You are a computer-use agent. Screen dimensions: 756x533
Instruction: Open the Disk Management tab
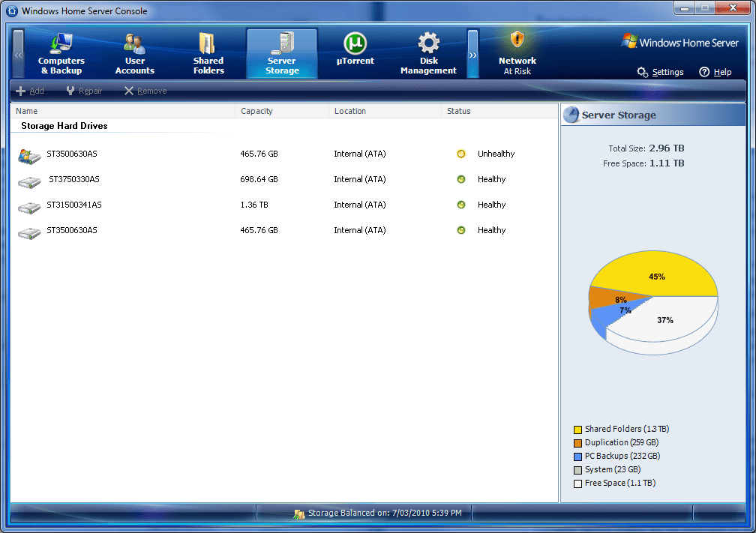[x=429, y=53]
